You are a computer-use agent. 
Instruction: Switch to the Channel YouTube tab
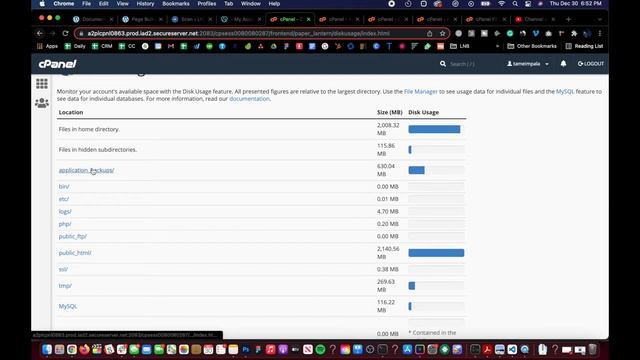(535, 19)
